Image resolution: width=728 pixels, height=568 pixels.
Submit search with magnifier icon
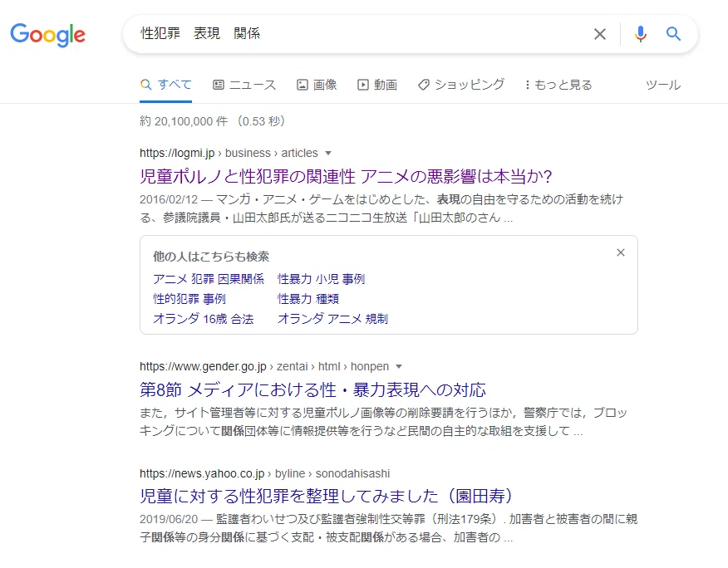pyautogui.click(x=673, y=34)
